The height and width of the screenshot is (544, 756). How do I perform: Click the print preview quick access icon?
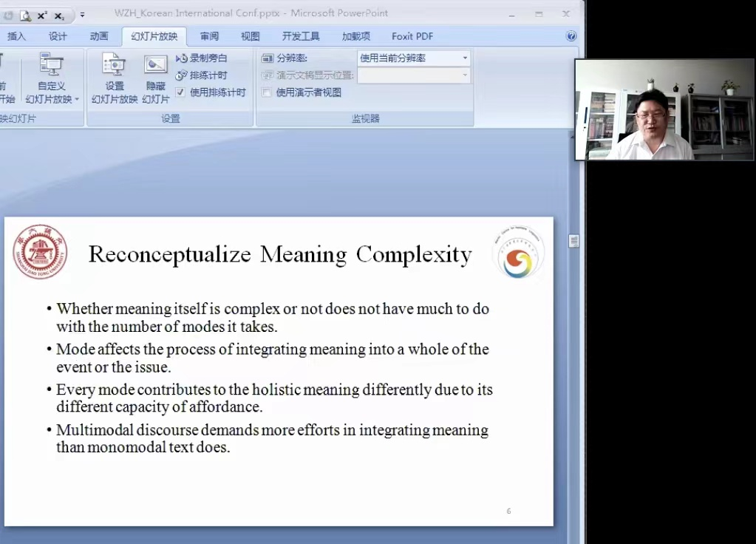point(25,15)
